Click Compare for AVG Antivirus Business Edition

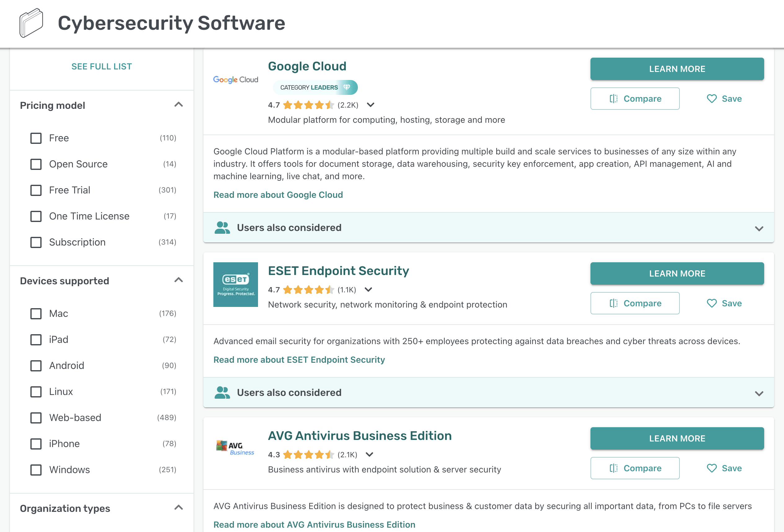(x=635, y=468)
